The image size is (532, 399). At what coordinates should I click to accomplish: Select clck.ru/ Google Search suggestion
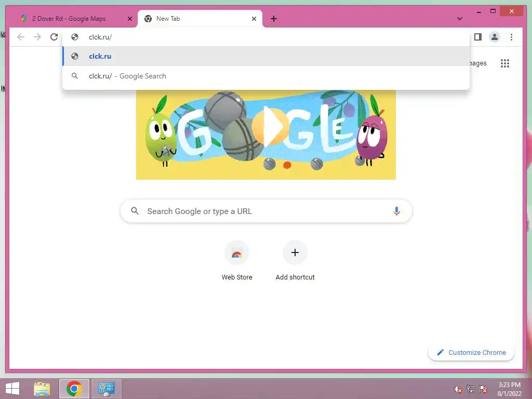point(266,76)
